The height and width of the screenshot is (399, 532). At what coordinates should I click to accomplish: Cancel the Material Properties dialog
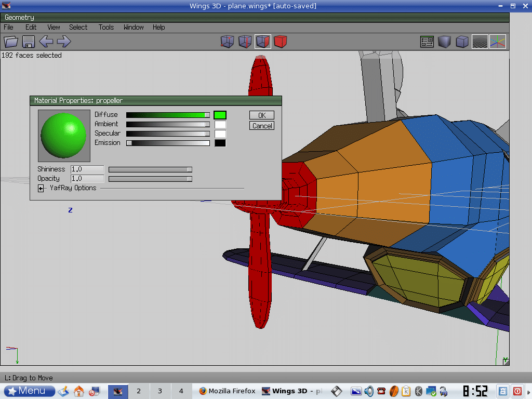click(x=262, y=126)
